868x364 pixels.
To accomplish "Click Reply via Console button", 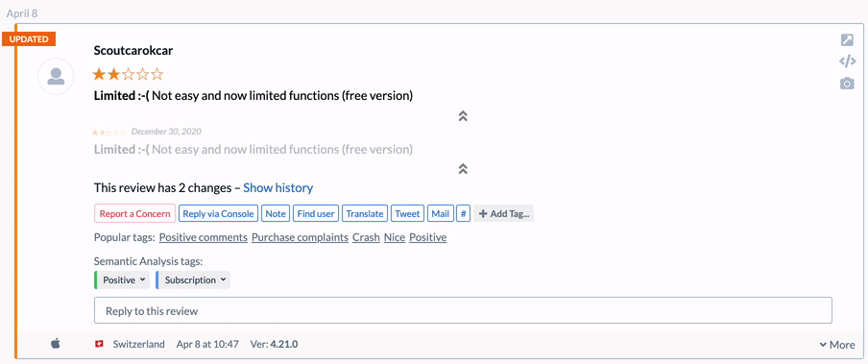I will point(218,214).
